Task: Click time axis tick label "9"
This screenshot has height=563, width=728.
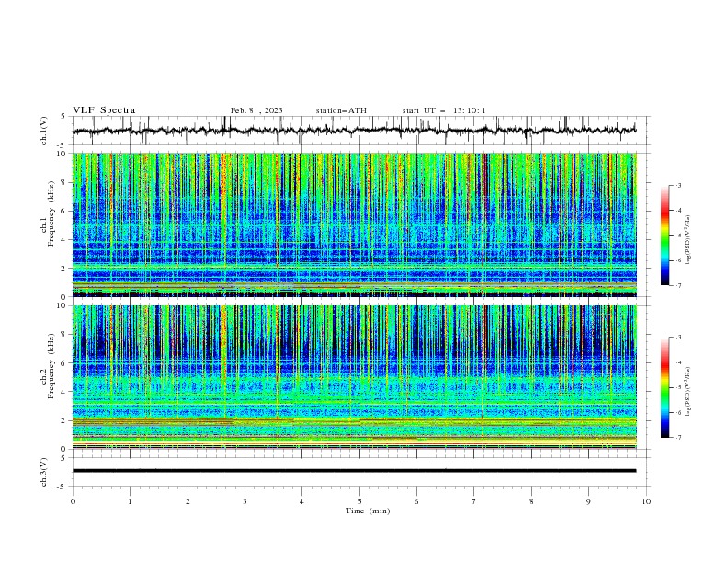Action: pos(588,501)
